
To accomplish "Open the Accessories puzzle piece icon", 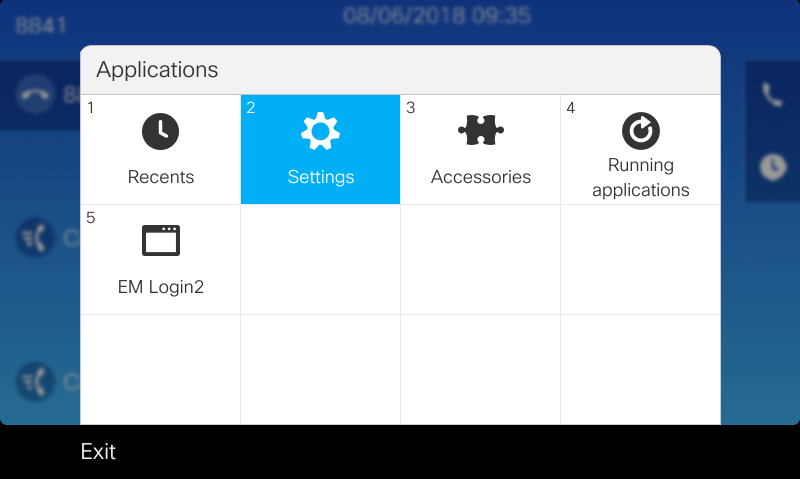I will click(x=481, y=130).
